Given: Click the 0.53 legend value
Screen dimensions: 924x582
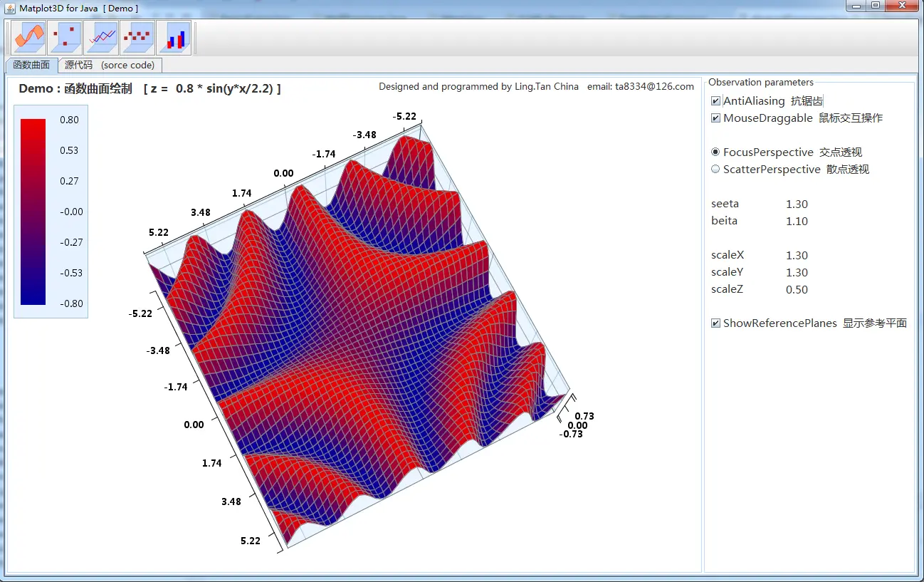Looking at the screenshot, I should [70, 151].
